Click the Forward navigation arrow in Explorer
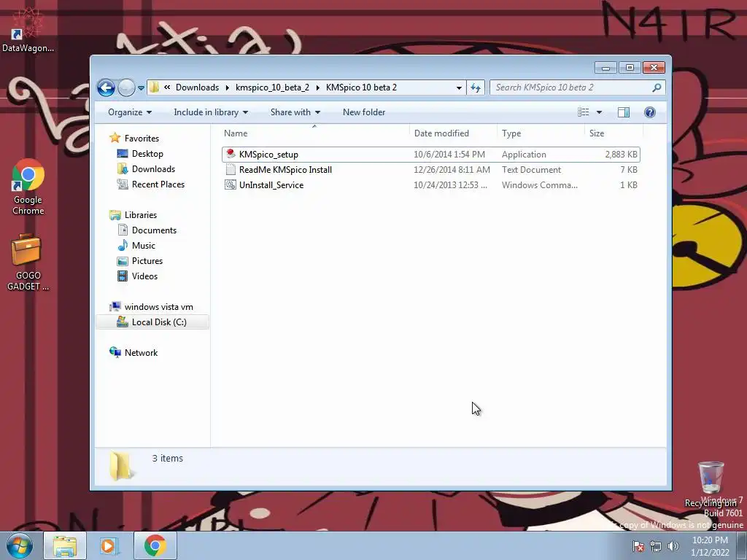 (x=126, y=87)
